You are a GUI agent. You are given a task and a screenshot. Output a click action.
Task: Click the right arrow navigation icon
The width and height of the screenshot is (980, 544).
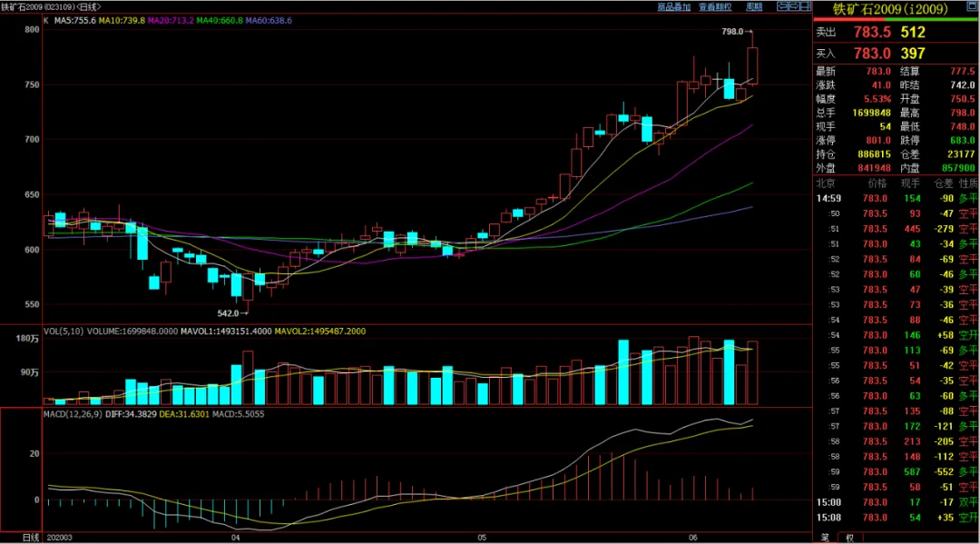(x=794, y=6)
